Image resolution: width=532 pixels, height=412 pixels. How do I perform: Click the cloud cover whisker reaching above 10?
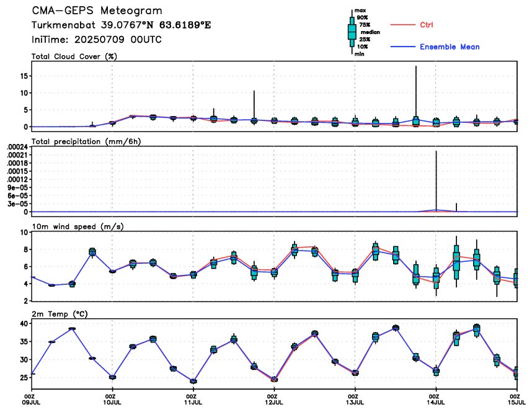254,105
